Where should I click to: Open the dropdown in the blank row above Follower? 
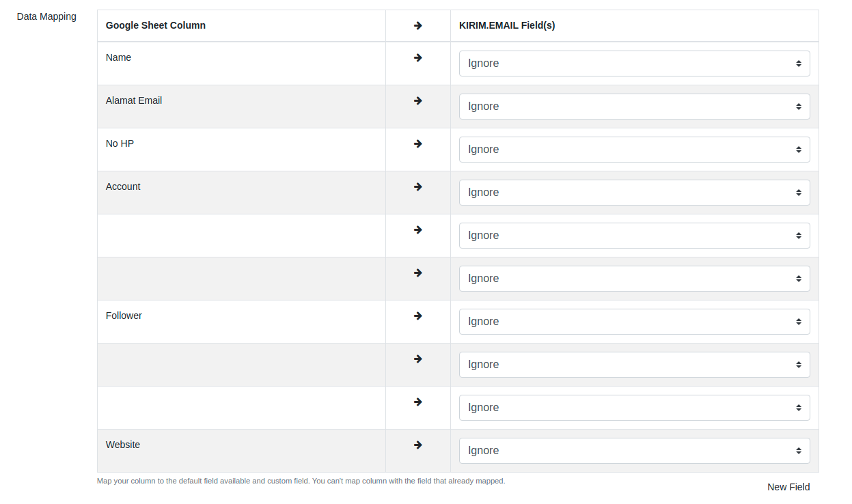coord(634,279)
